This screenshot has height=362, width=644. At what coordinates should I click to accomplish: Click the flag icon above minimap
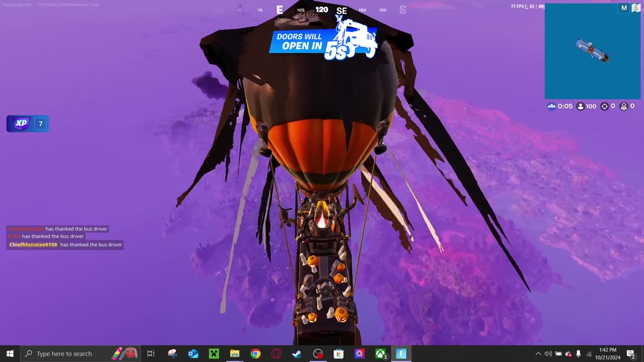click(635, 8)
